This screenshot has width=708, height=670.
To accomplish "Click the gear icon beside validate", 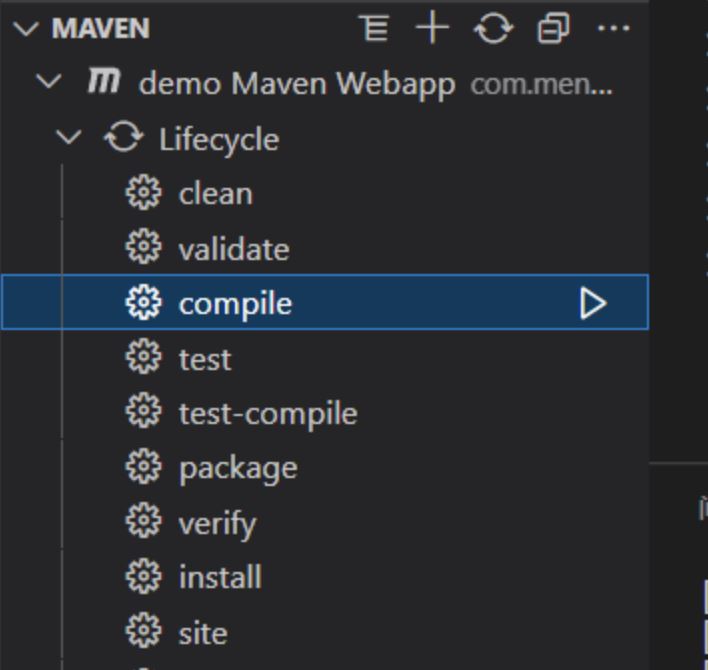I will [143, 247].
